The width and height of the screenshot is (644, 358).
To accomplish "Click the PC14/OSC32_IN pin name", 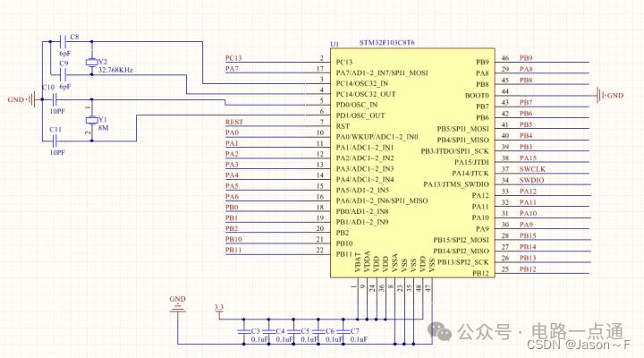I will [362, 83].
